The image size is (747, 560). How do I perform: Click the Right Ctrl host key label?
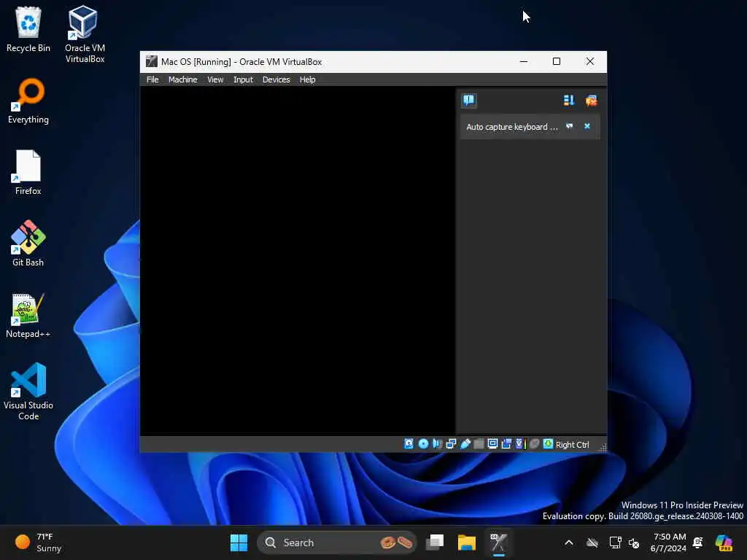pyautogui.click(x=572, y=444)
